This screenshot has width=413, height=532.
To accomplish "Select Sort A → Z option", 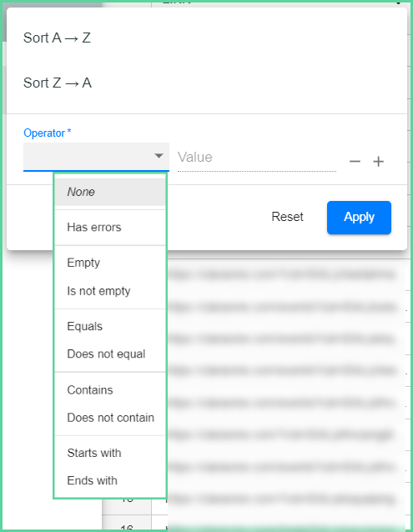I will coord(57,38).
